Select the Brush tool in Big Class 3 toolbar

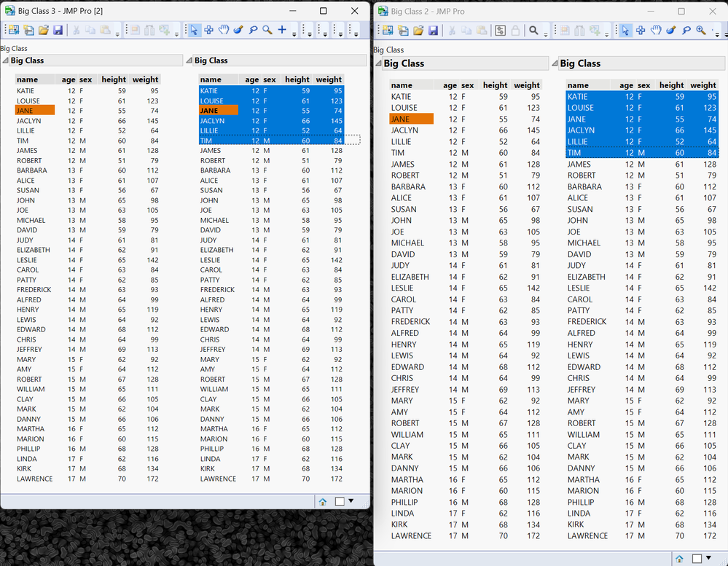(x=238, y=30)
